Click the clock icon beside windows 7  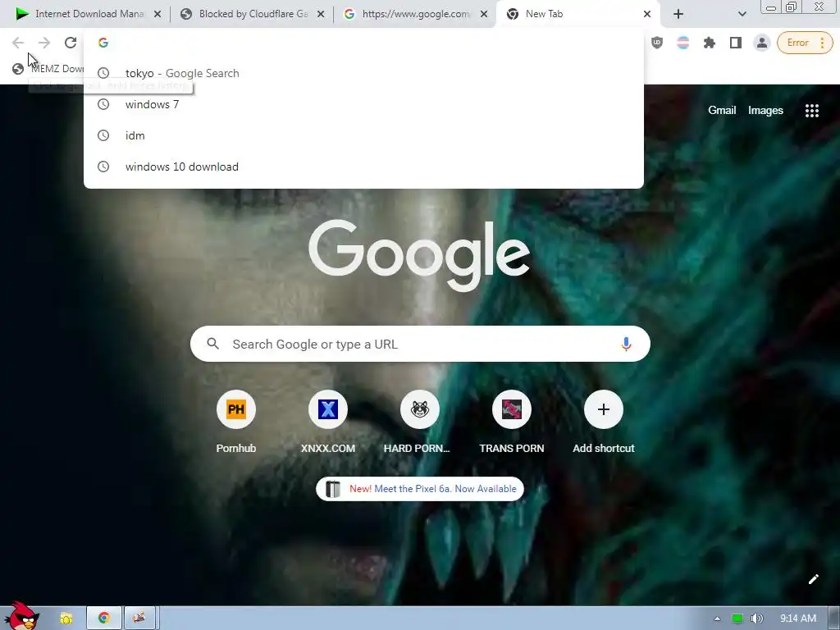[x=103, y=104]
